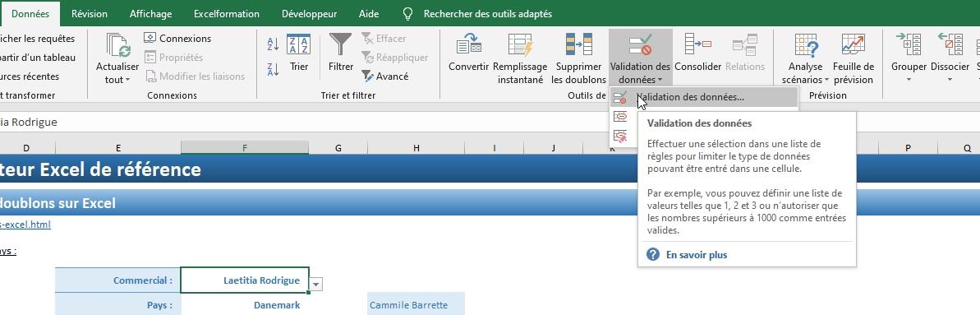
Task: Click the Relations command
Action: click(x=745, y=53)
